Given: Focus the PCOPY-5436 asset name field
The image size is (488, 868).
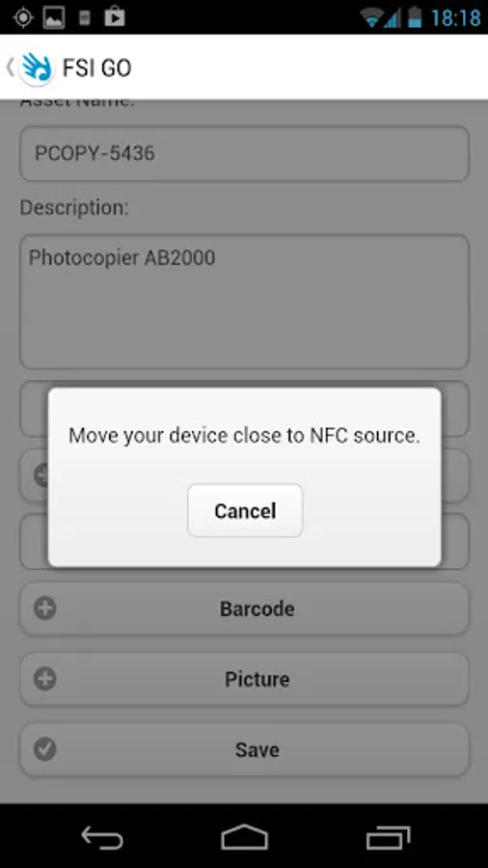Looking at the screenshot, I should click(245, 153).
